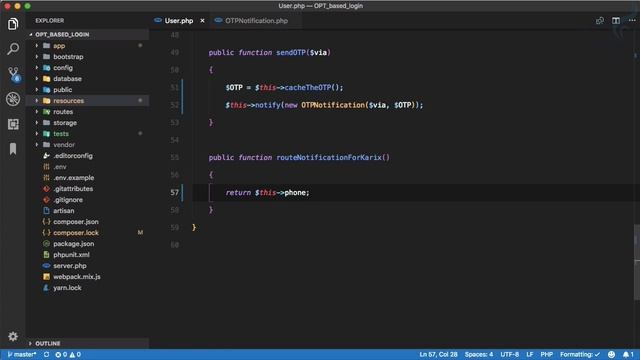The width and height of the screenshot is (640, 360).
Task: Click the open changes icon in editor toolbar
Action: coord(600,20)
